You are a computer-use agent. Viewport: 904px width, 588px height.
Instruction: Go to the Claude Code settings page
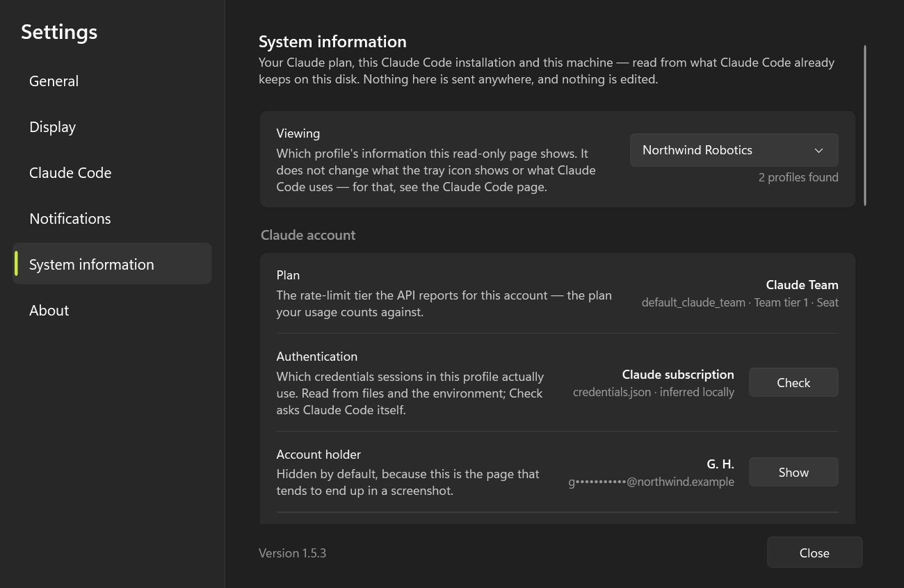pos(112,173)
